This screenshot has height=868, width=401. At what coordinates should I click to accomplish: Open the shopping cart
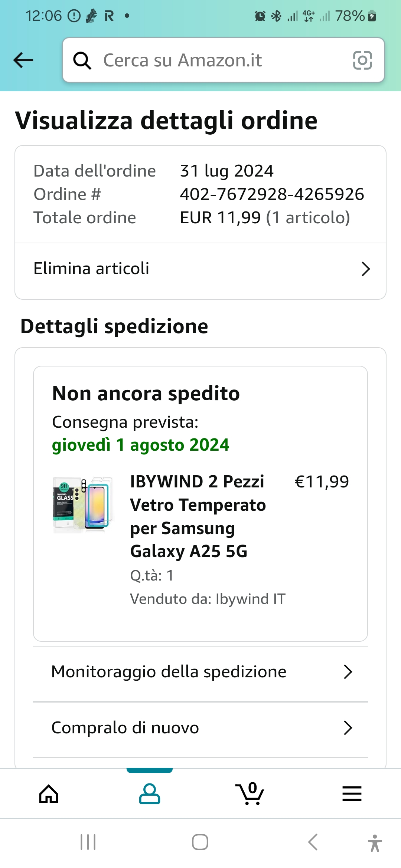pos(250,794)
